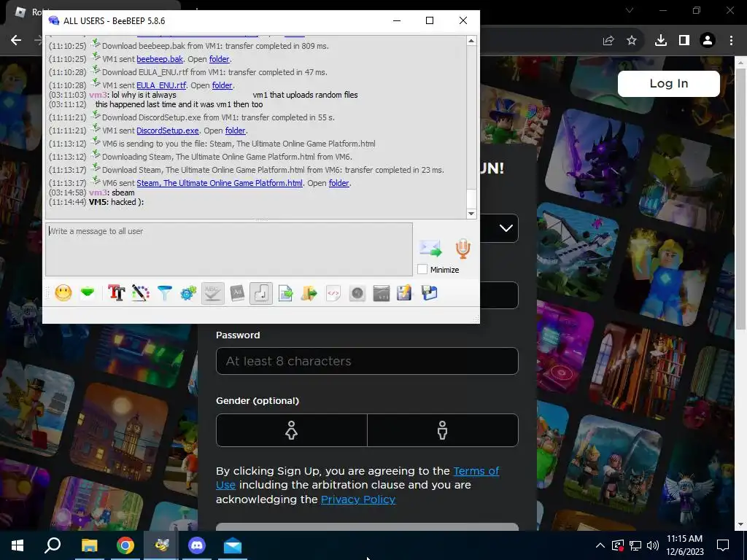Open folder link for EULA_ENU.rtf

[x=222, y=85]
